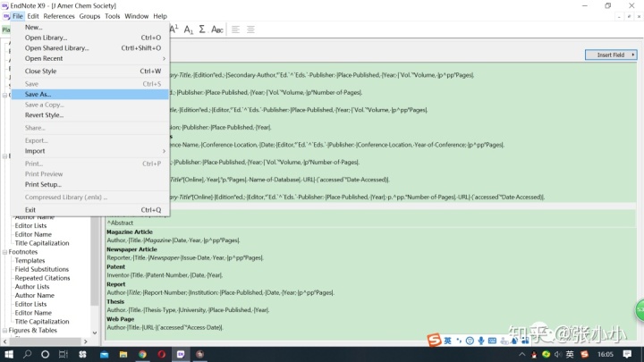
Task: Choose Exit from the File menu
Action: (x=90, y=210)
